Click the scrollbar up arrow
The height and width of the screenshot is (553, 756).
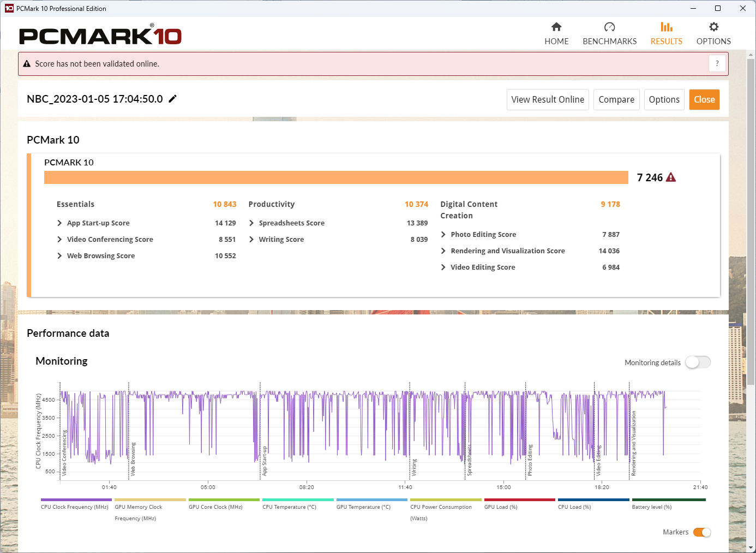pos(751,55)
